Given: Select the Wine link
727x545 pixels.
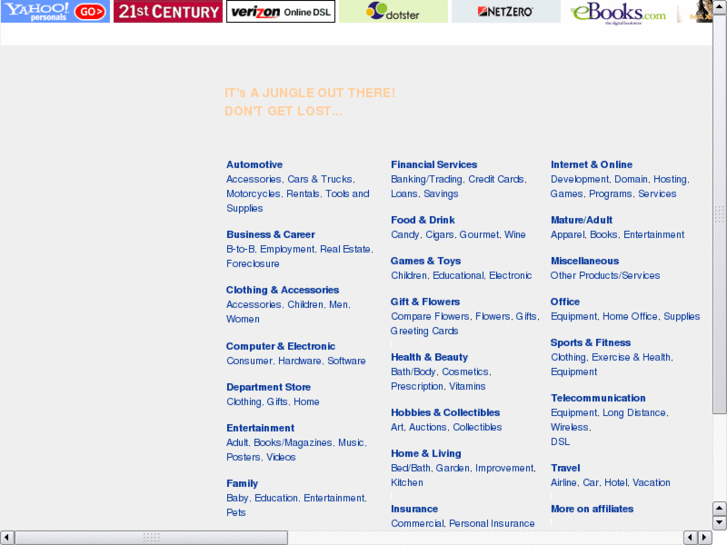Looking at the screenshot, I should point(515,235).
